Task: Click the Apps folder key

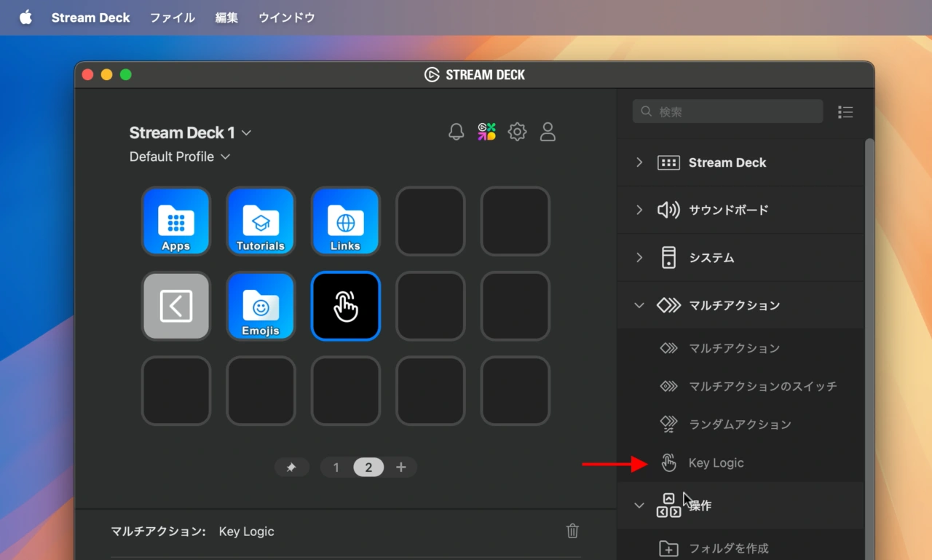Action: pos(175,221)
